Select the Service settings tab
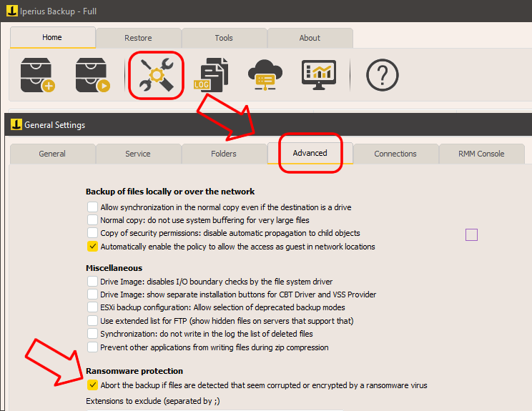 [x=138, y=154]
